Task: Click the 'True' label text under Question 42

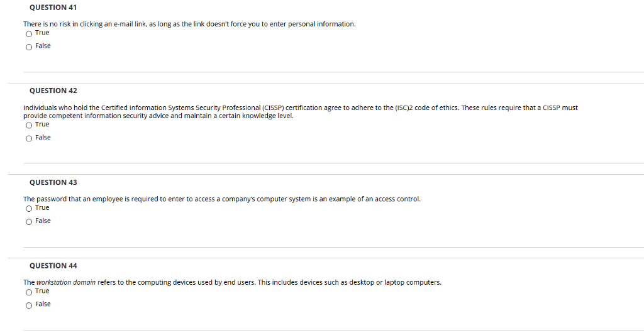Action: pyautogui.click(x=42, y=124)
